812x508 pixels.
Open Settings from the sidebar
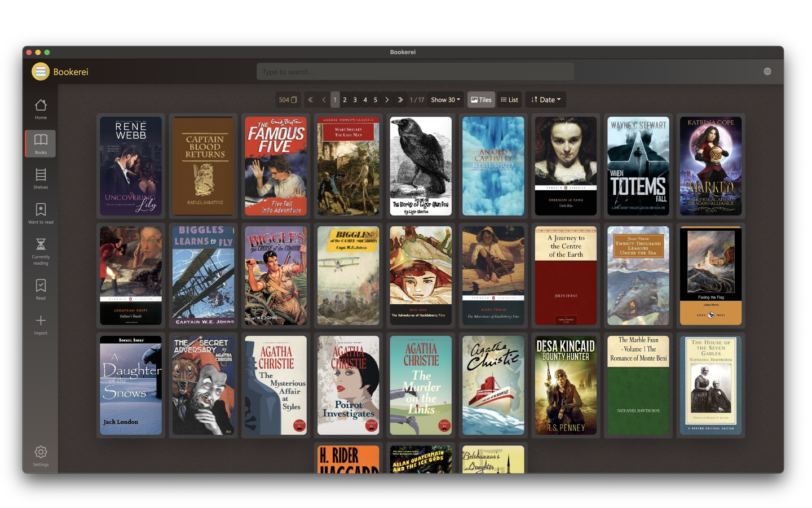[x=41, y=456]
